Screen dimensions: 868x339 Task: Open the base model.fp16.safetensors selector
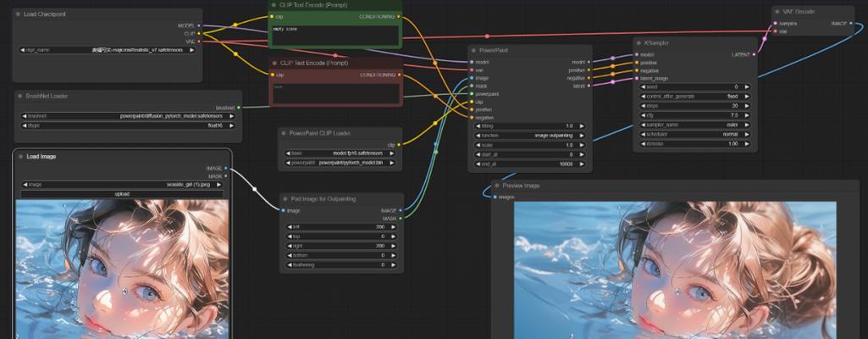tap(340, 153)
